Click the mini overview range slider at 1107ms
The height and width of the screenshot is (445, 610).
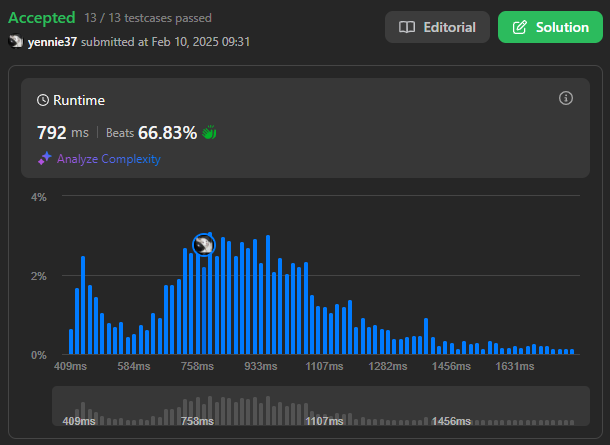pos(324,421)
